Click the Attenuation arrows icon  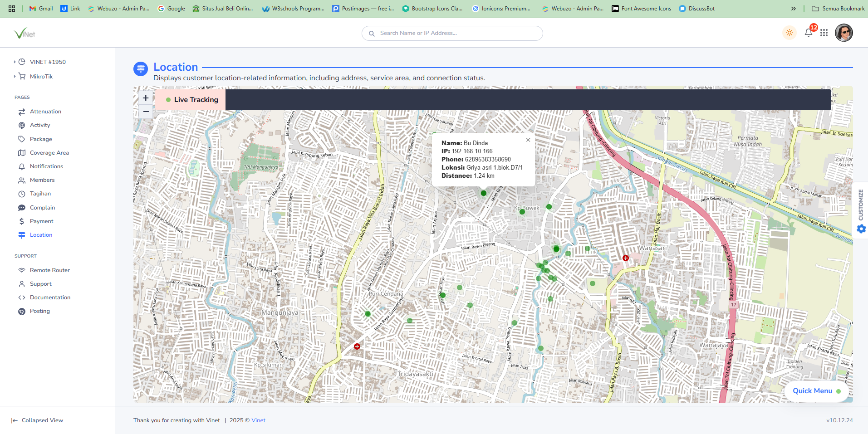click(x=22, y=112)
